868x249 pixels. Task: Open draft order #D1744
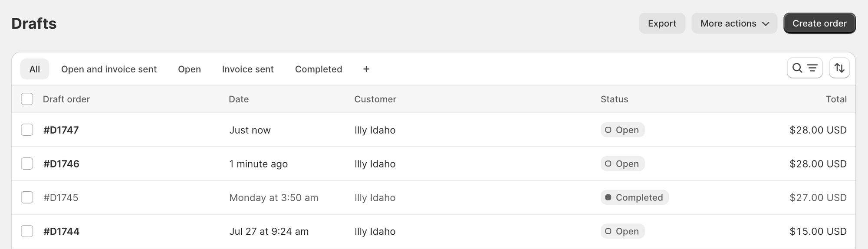[x=61, y=232]
